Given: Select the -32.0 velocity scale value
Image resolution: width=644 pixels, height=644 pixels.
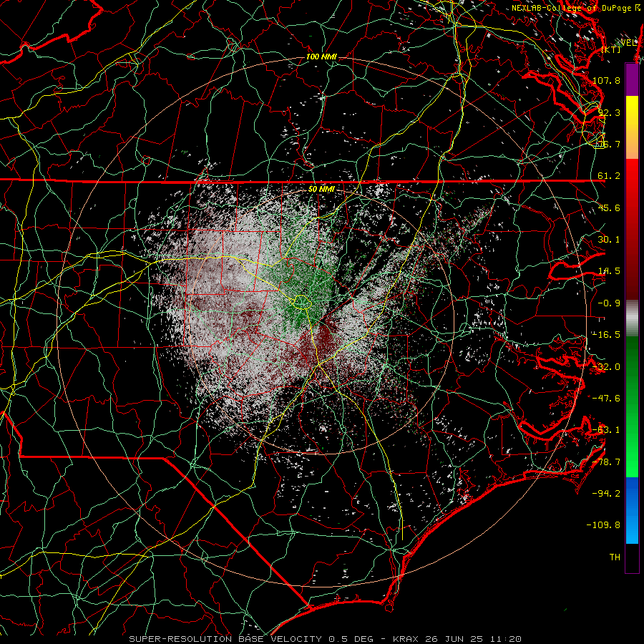Looking at the screenshot, I should 606,367.
